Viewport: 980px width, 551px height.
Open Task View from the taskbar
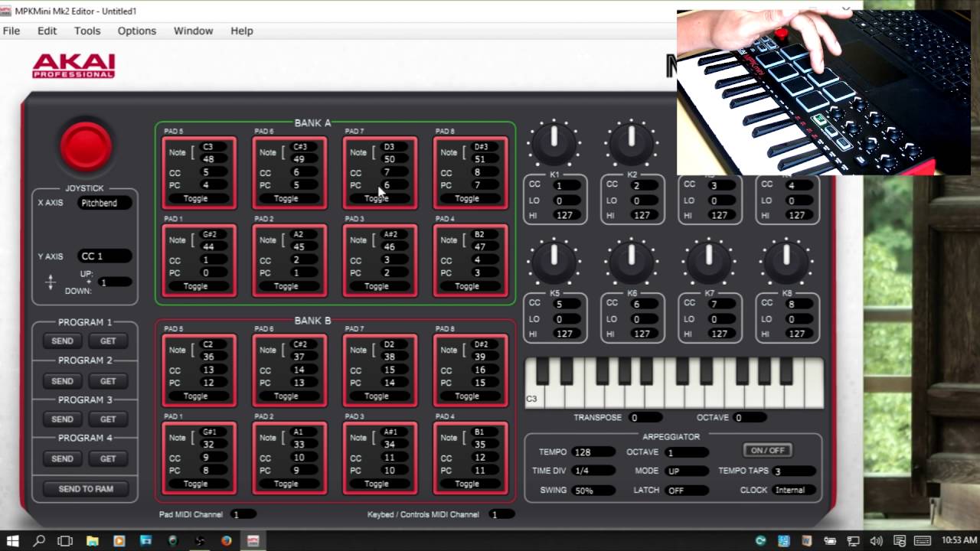tap(65, 540)
